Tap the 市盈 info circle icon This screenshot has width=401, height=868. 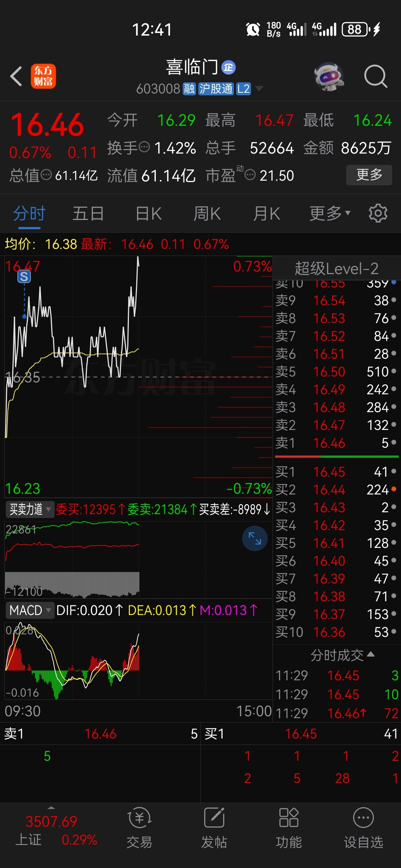(x=250, y=175)
